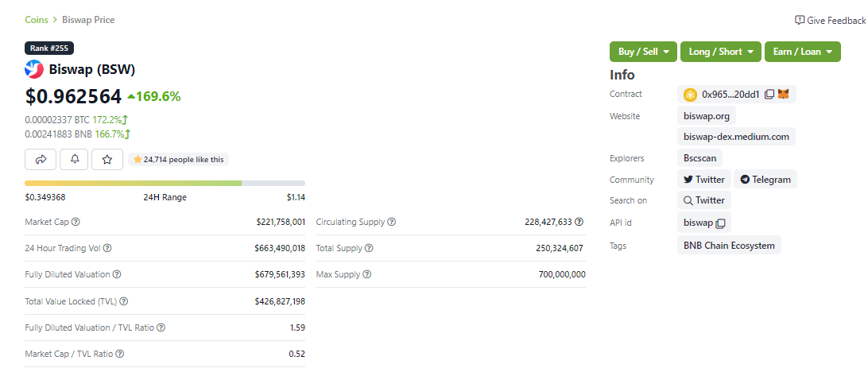Open the Bscscan explorer link
This screenshot has height=376, width=868.
pos(699,158)
